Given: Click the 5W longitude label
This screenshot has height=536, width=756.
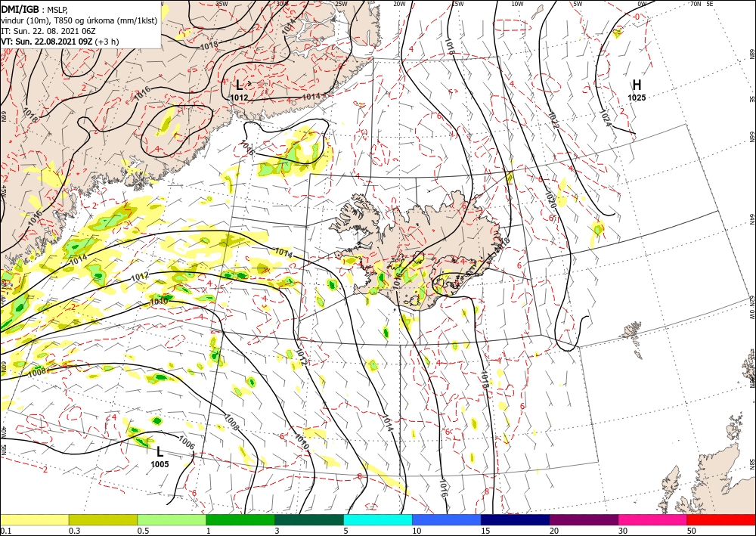Looking at the screenshot, I should (x=578, y=4).
